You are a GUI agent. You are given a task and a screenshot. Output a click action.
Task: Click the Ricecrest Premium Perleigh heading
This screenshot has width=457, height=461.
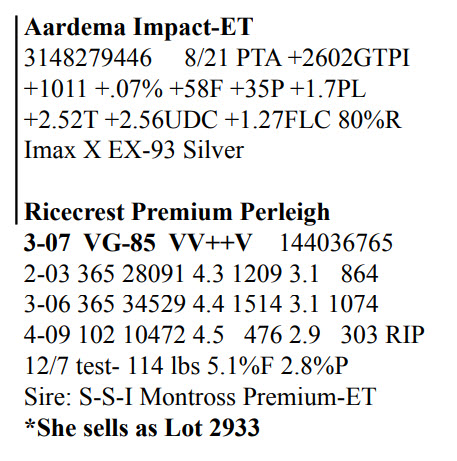(x=177, y=212)
